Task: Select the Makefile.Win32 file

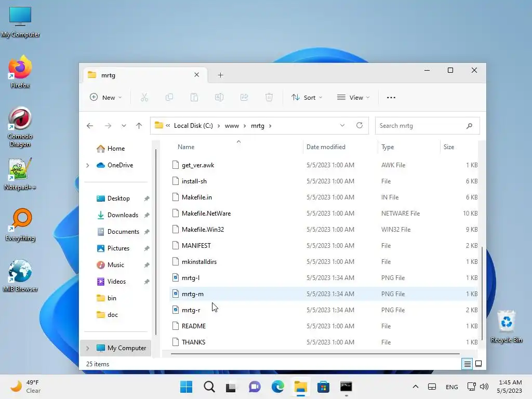Action: pos(203,230)
